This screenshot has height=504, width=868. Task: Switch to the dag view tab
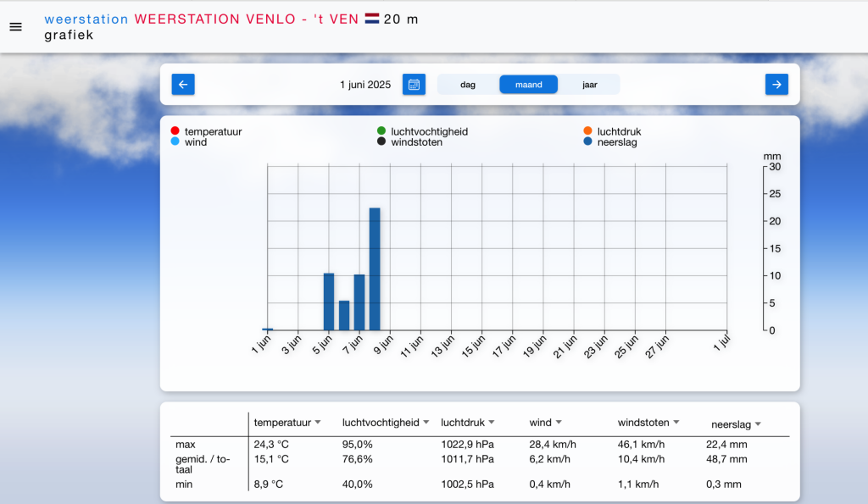(468, 85)
